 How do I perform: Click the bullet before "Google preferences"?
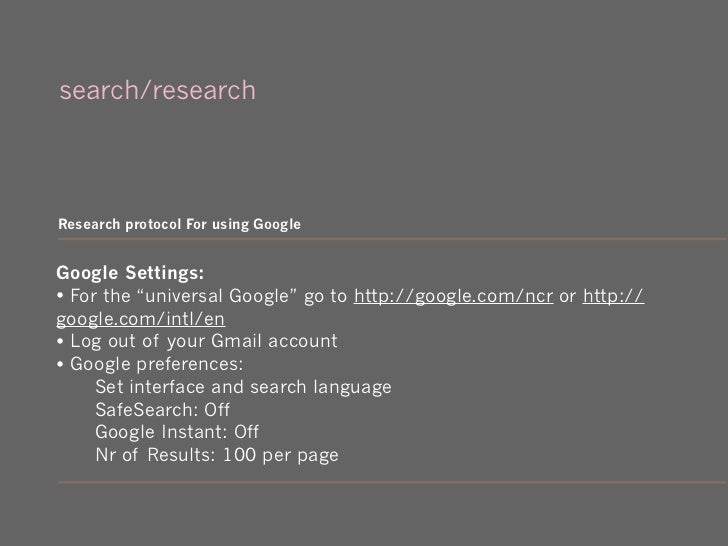point(60,364)
